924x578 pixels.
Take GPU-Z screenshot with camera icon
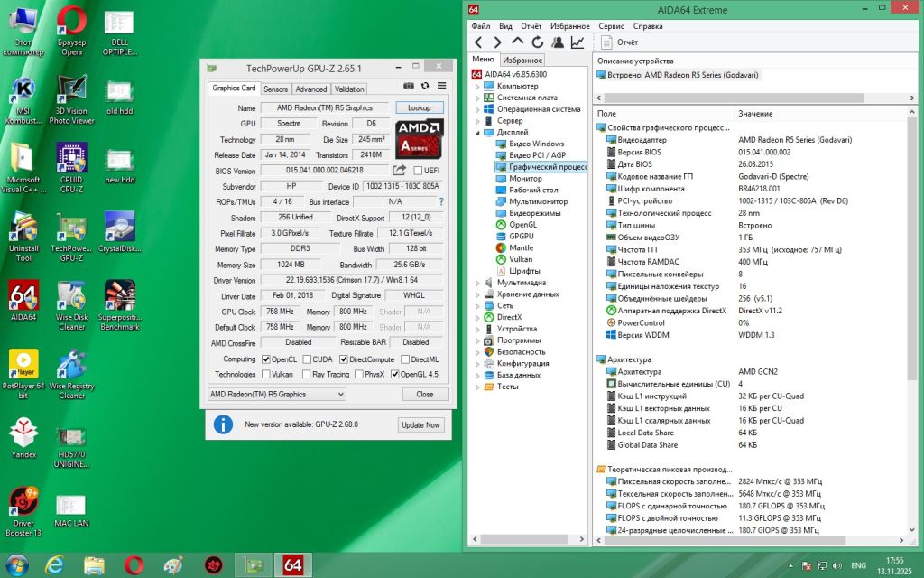[409, 86]
